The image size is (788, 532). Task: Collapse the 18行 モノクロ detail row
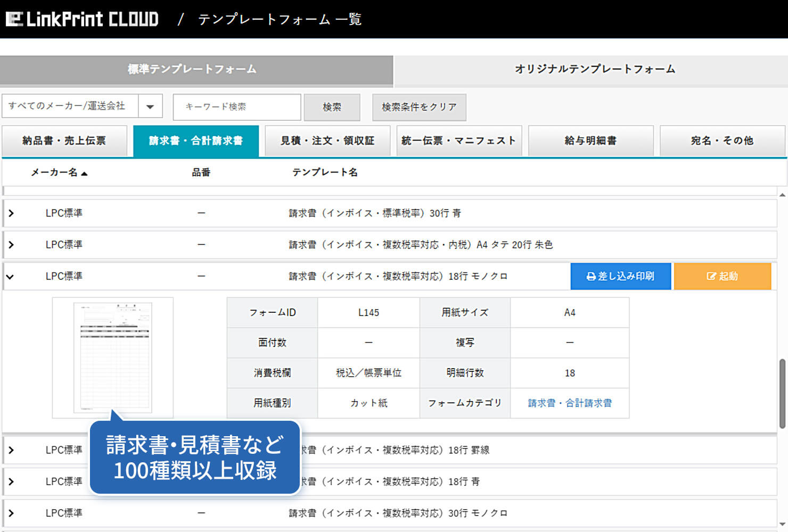pos(11,276)
